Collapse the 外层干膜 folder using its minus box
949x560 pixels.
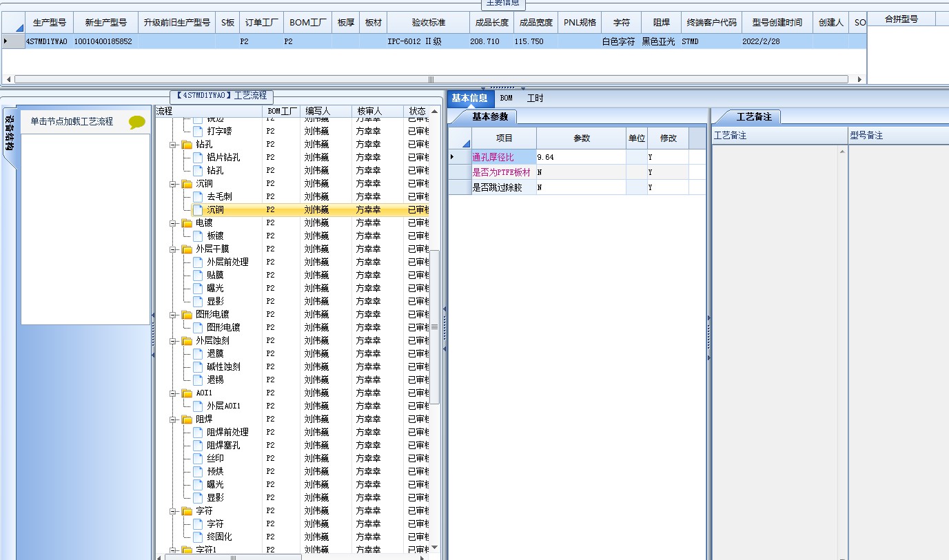[x=173, y=250]
